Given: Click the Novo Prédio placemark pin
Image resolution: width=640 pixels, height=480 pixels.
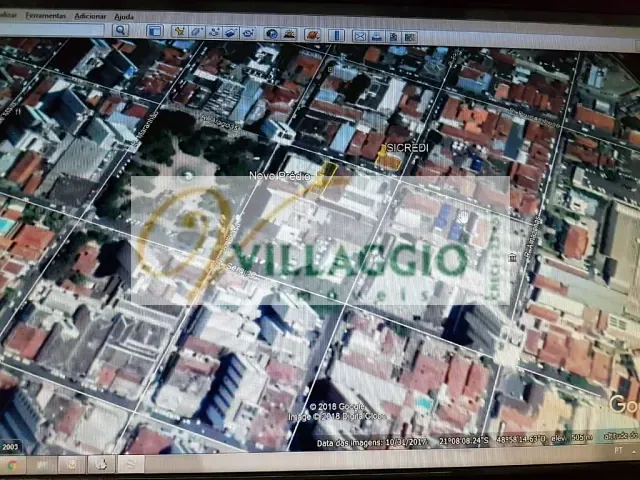Looking at the screenshot, I should (x=320, y=179).
